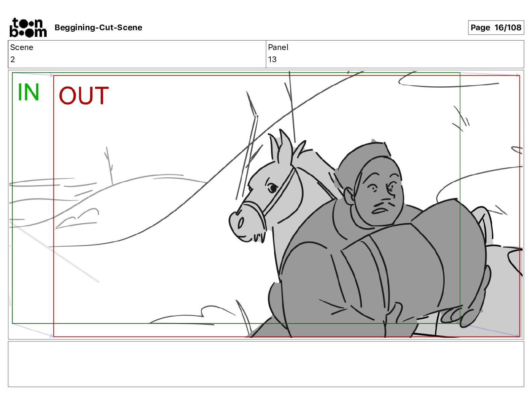The image size is (532, 411).
Task: Click the empty notes box below panel
Action: (x=266, y=364)
